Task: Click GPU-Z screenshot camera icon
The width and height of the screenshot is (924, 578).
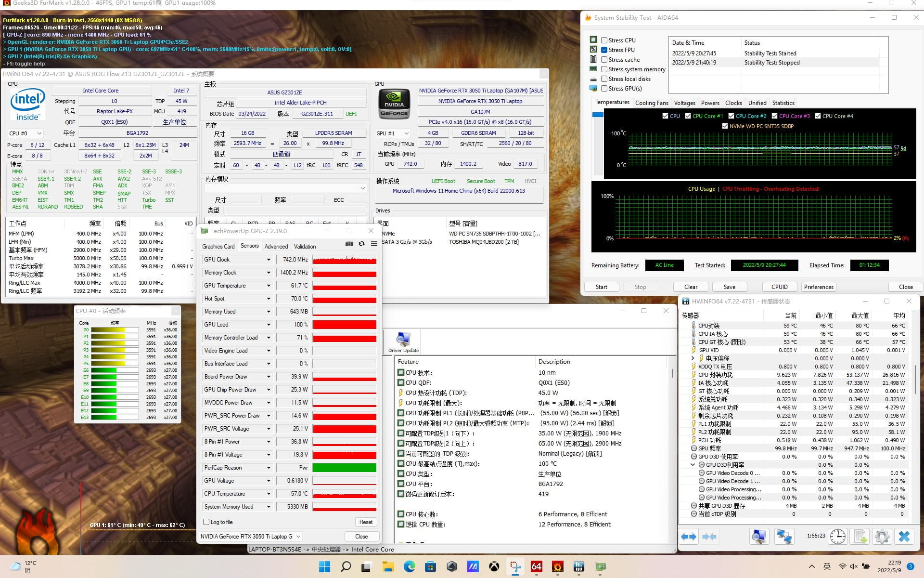Action: coord(349,244)
